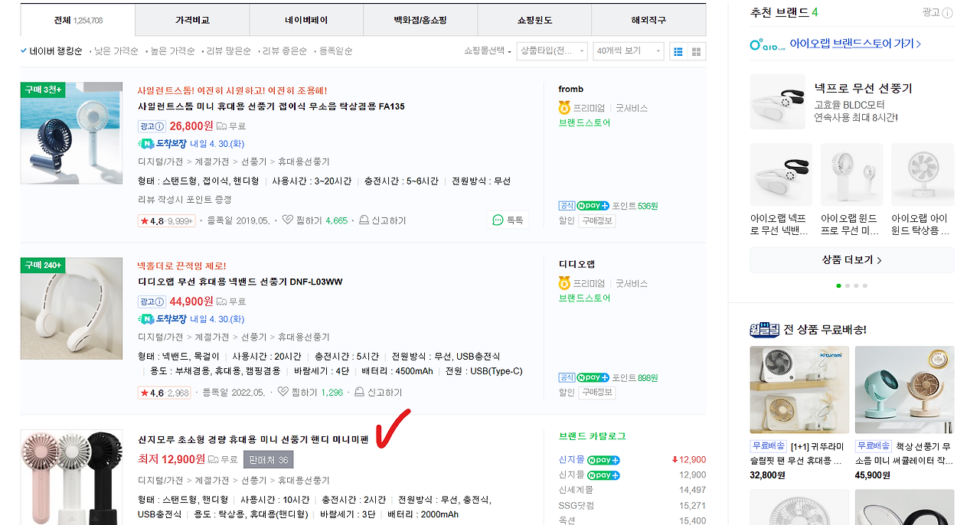Report the 디디오랩 listing via 신고하기
The image size is (980, 525).
377,393
